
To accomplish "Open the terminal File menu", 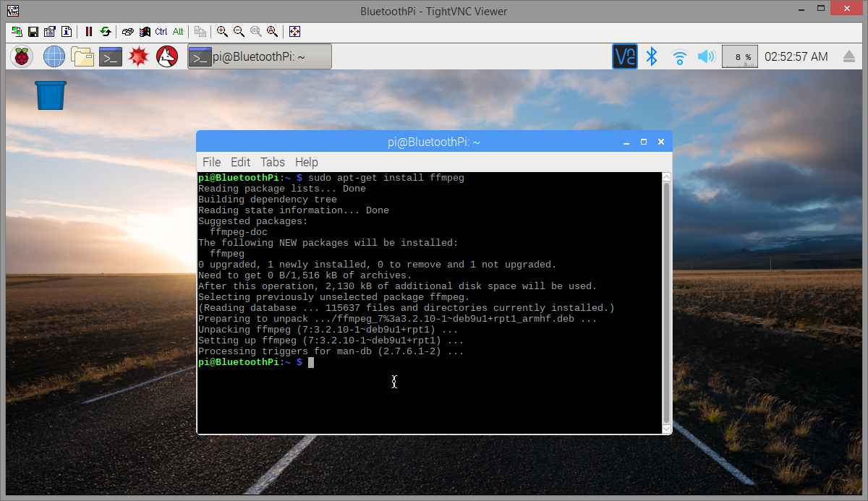I will click(x=211, y=162).
